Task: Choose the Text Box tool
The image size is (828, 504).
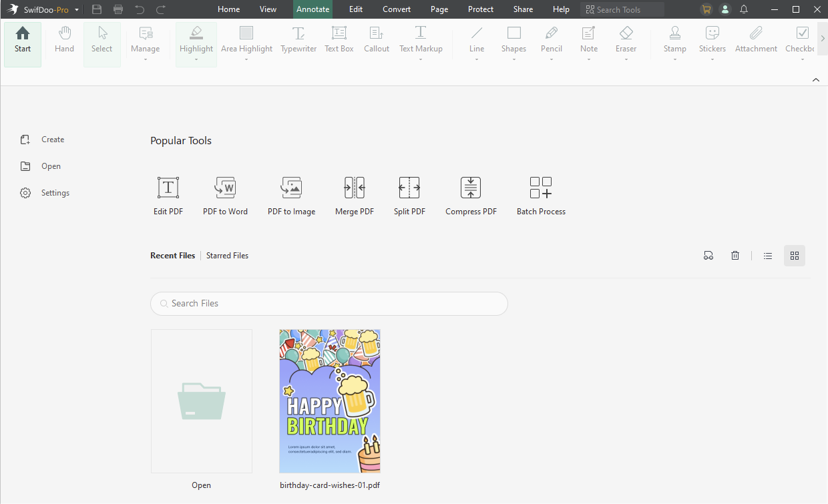Action: pos(339,40)
